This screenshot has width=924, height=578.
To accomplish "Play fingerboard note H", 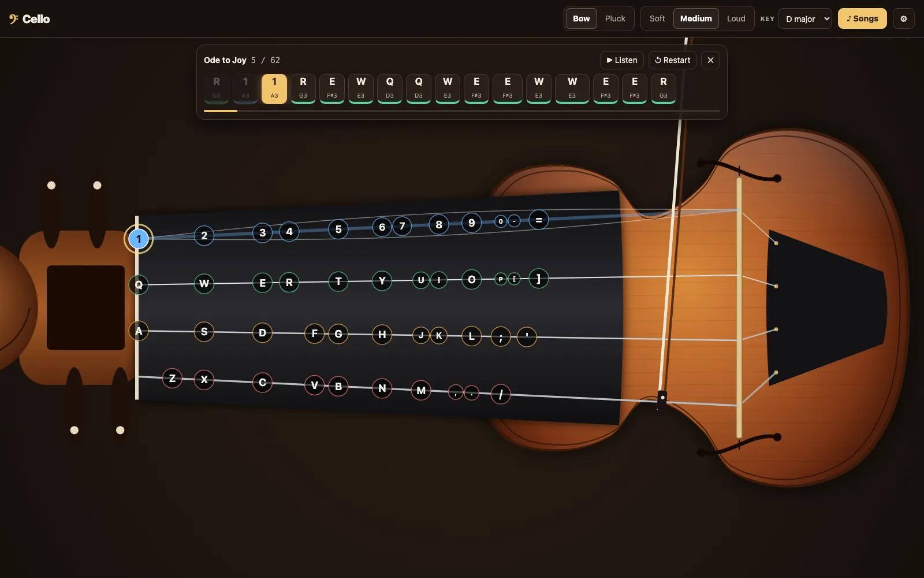I will pos(382,335).
